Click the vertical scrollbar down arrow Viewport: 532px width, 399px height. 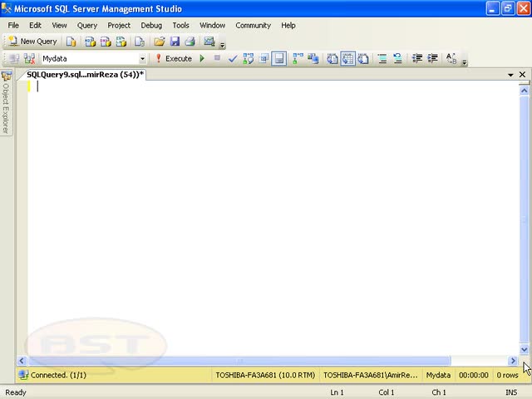[x=525, y=349]
